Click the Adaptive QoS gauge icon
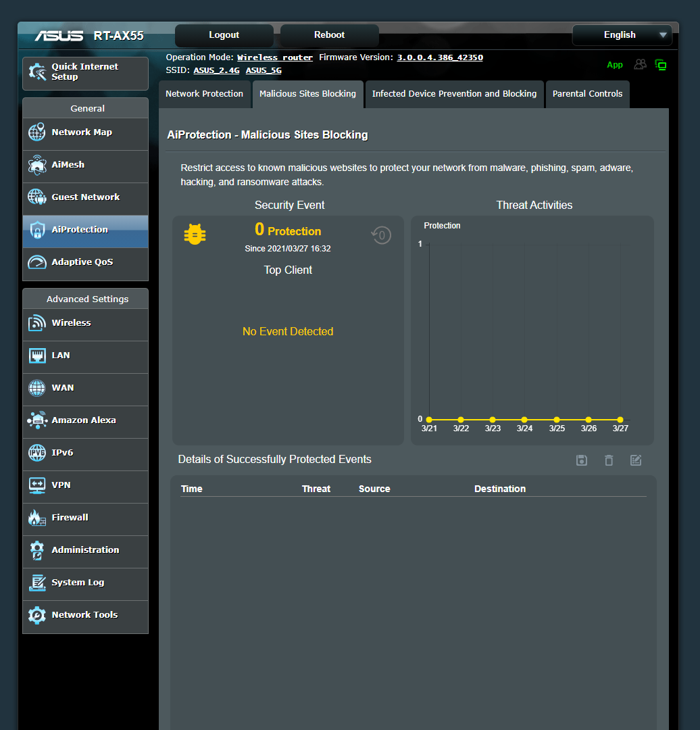Image resolution: width=700 pixels, height=730 pixels. [36, 262]
